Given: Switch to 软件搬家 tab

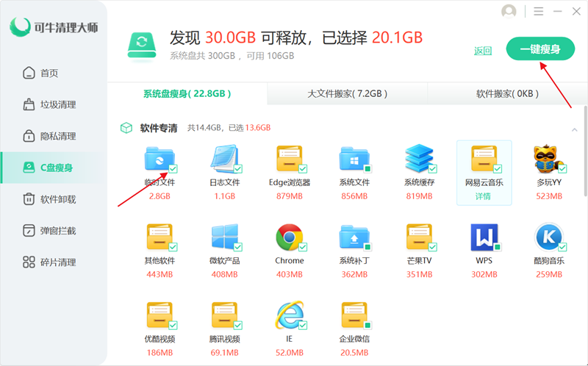Looking at the screenshot, I should tap(507, 93).
